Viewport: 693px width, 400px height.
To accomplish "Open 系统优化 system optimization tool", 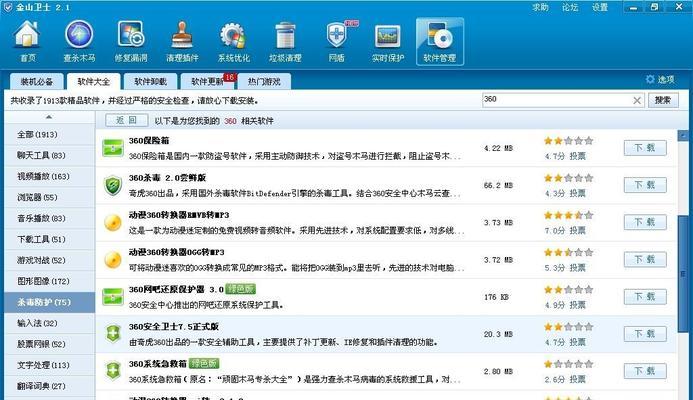I will tap(233, 41).
